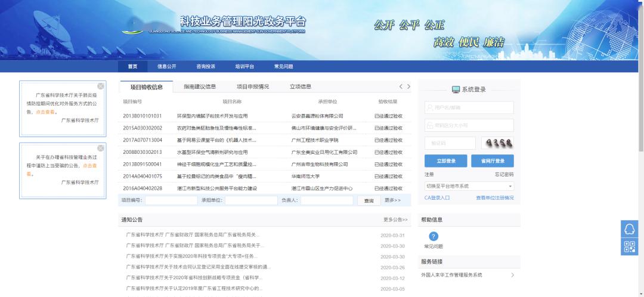The image size is (644, 297).
Task: Click the left arrow in the project tabs
Action: (x=401, y=87)
